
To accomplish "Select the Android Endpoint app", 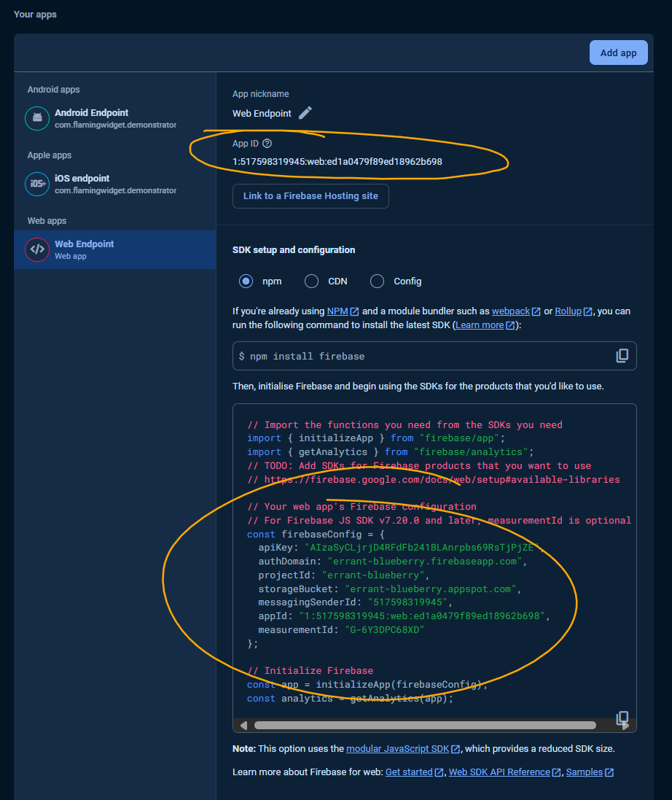I will coord(114,118).
